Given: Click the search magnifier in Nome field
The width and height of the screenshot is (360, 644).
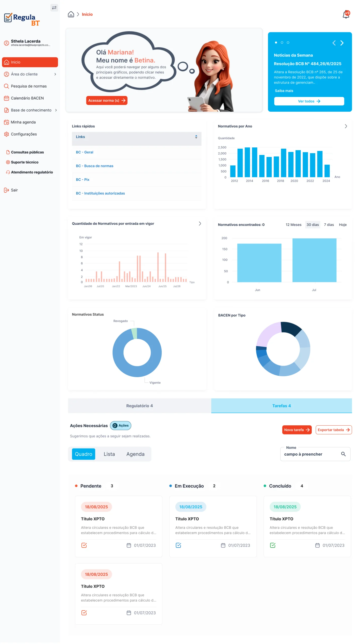Looking at the screenshot, I should [343, 454].
